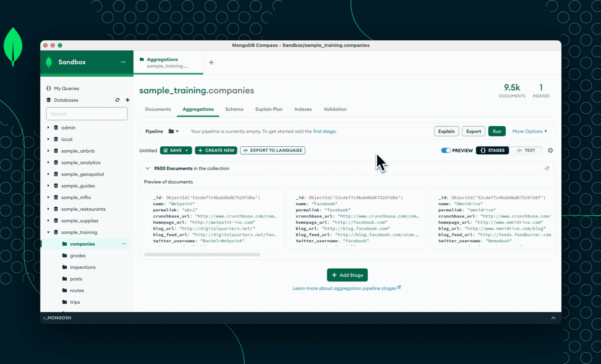Show More Options for the pipeline
601x364 pixels.
(530, 131)
